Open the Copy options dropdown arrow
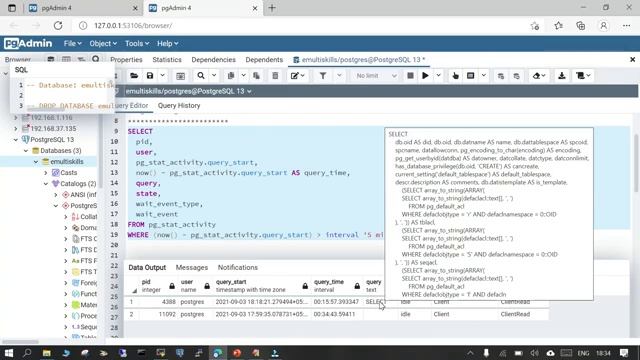The height and width of the screenshot is (360, 640). [243, 76]
